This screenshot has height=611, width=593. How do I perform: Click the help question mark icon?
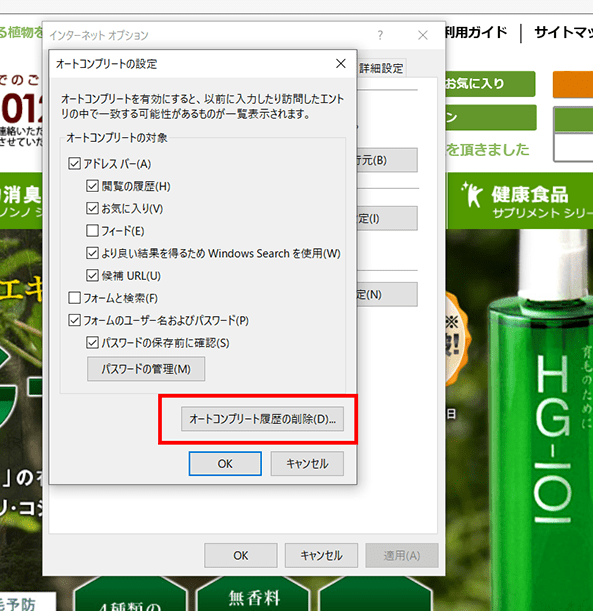point(380,35)
